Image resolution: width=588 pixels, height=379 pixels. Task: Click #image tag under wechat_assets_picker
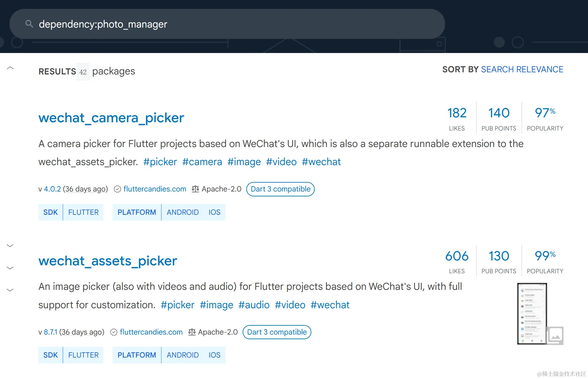[217, 305]
